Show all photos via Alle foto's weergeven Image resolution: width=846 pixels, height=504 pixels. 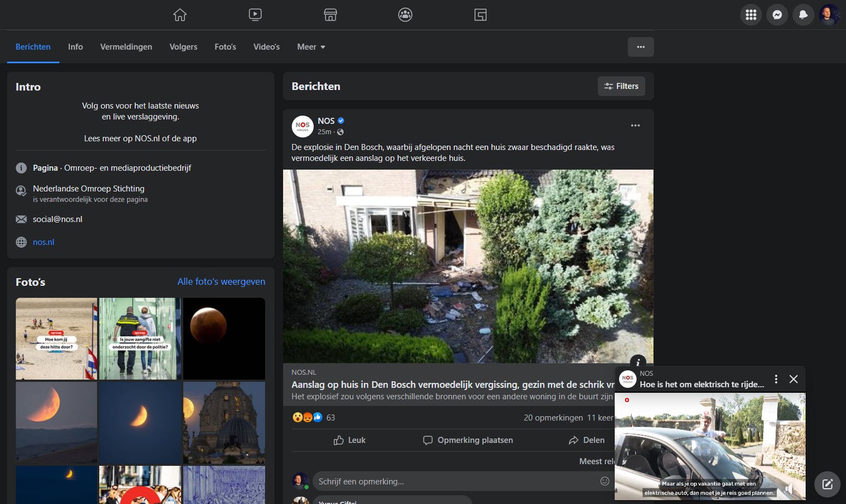pyautogui.click(x=221, y=281)
